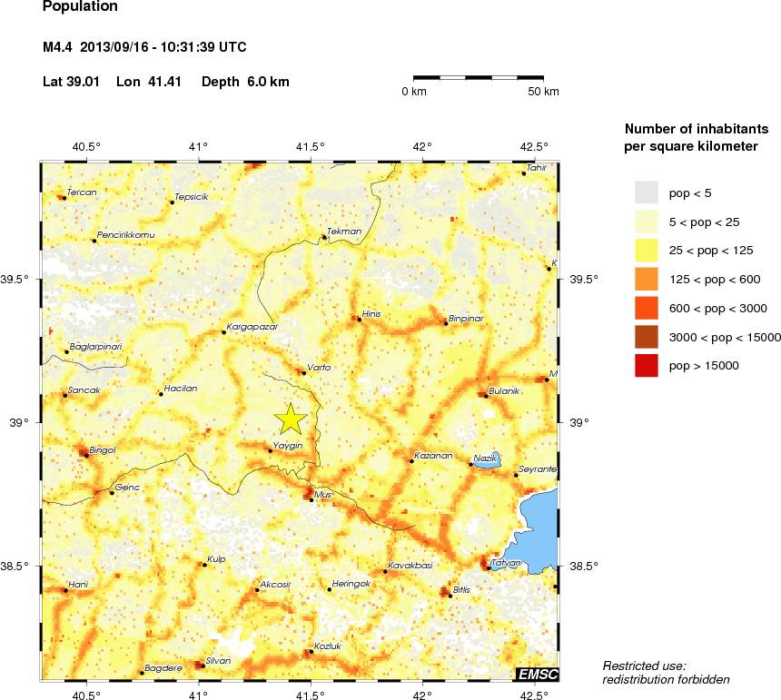Image resolution: width=781 pixels, height=700 pixels.
Task: Click the 3000 < pop < 15000 brown swatch
Action: [x=646, y=336]
